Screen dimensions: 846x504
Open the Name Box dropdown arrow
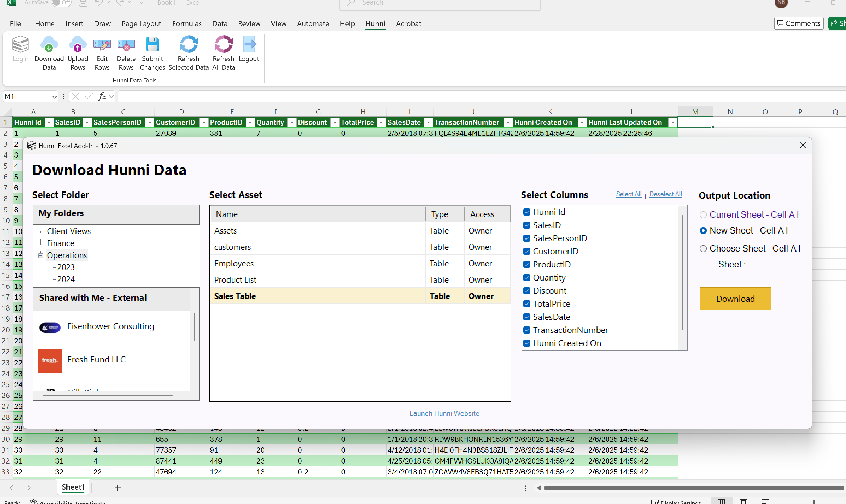(x=54, y=97)
